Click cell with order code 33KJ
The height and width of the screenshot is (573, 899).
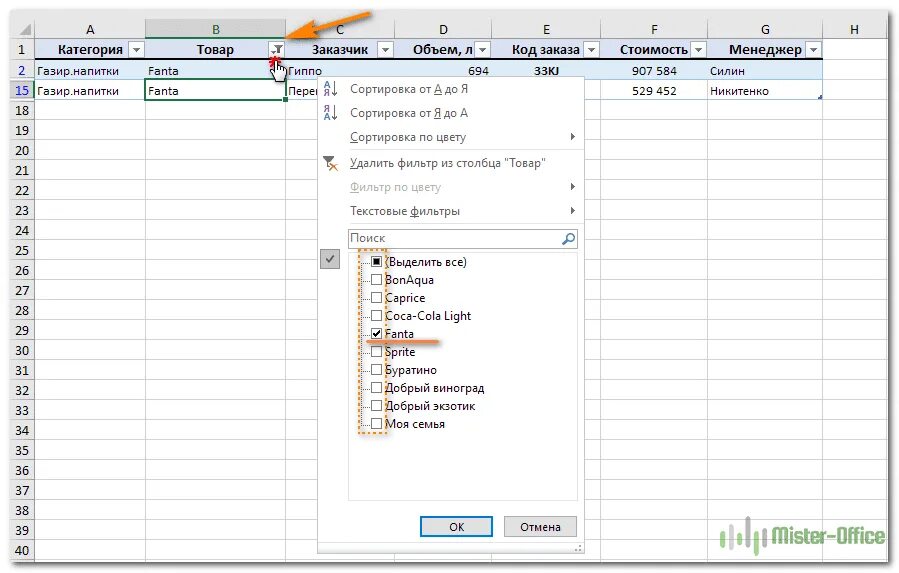(546, 71)
